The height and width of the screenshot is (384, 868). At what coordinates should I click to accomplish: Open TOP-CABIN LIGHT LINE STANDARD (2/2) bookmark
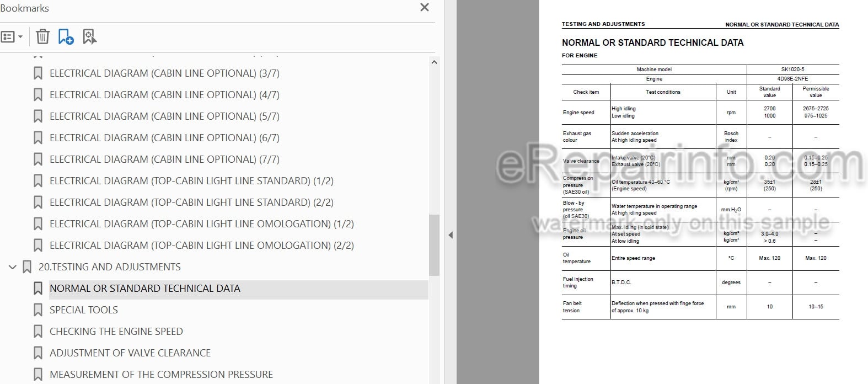pos(191,202)
